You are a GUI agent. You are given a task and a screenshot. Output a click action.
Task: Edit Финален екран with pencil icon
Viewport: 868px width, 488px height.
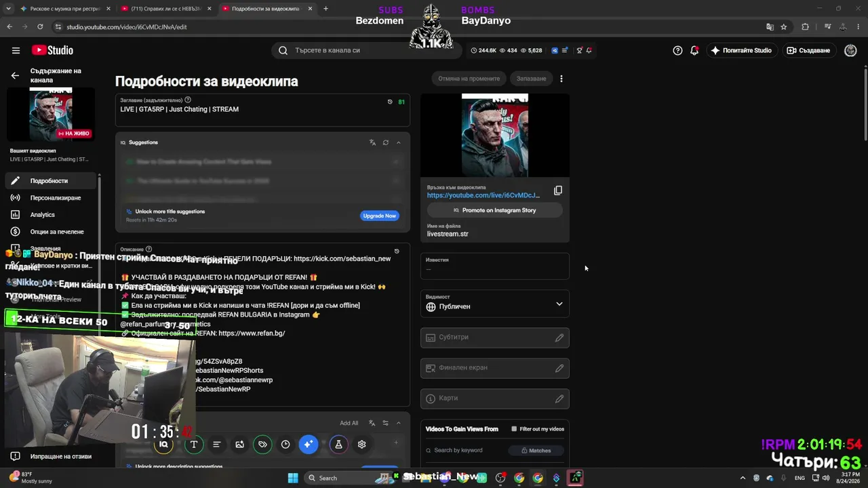click(x=559, y=368)
